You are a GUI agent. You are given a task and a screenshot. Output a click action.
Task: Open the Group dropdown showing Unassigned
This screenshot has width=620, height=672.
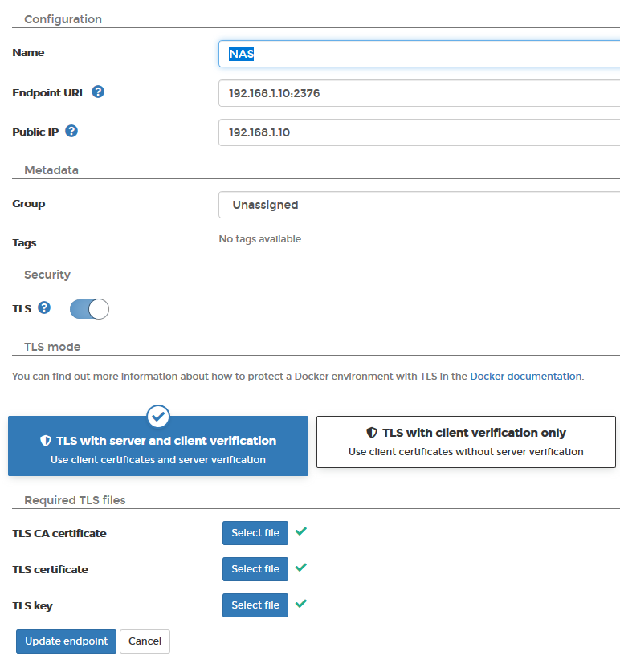click(419, 205)
